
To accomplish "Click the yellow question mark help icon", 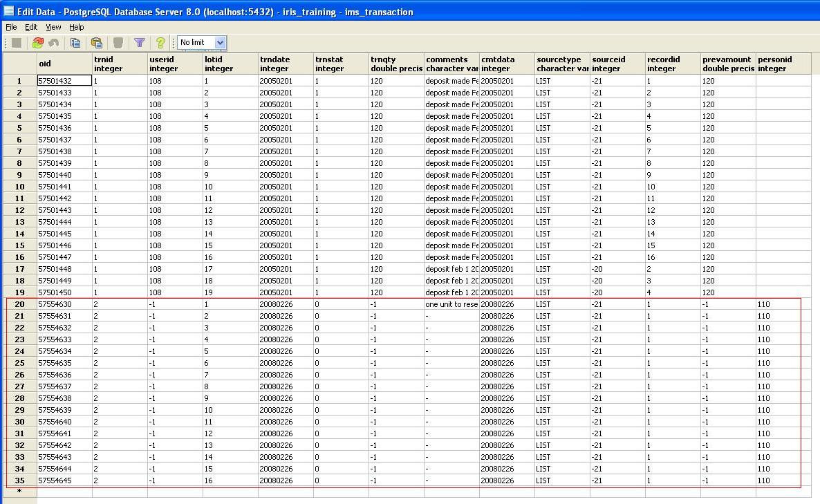I will click(160, 43).
